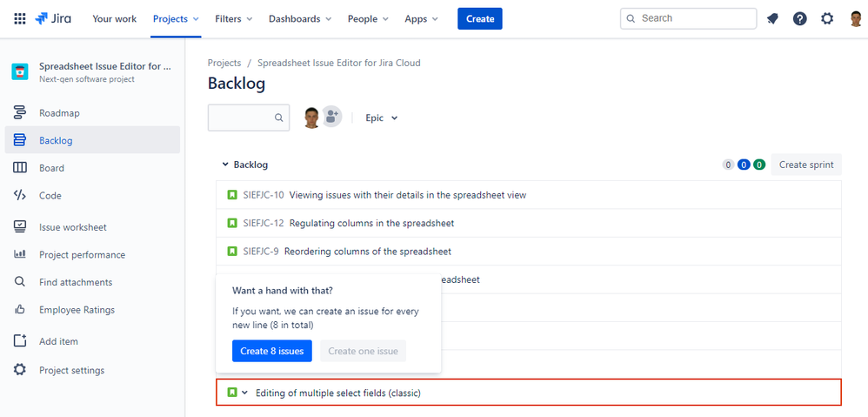868x417 pixels.
Task: Open the Filters menu
Action: point(234,19)
